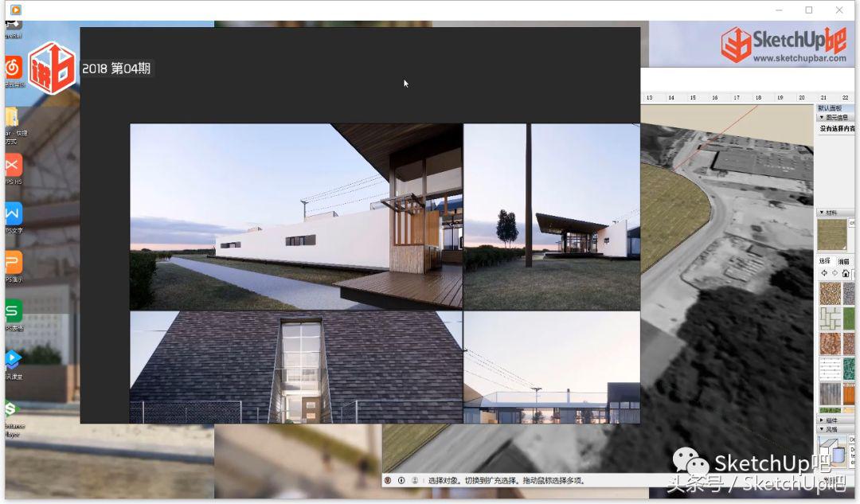Close the video player window
Viewport: 860px width, 504px height.
click(839, 10)
